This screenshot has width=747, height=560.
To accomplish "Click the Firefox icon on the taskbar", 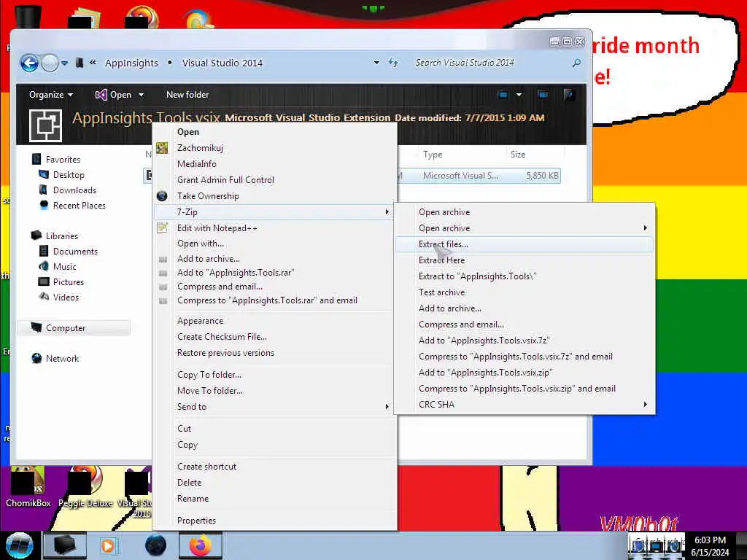I will [200, 545].
